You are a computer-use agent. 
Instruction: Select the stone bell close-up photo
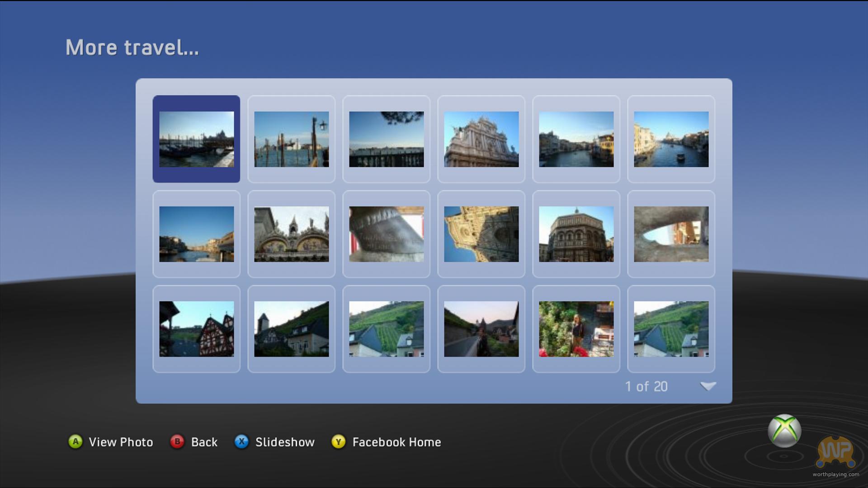coord(386,234)
